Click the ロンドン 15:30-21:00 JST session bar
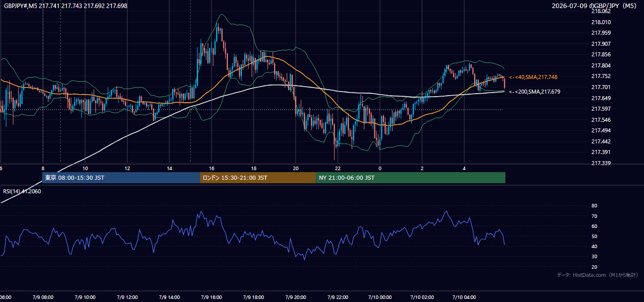The width and height of the screenshot is (644, 302). 258,178
